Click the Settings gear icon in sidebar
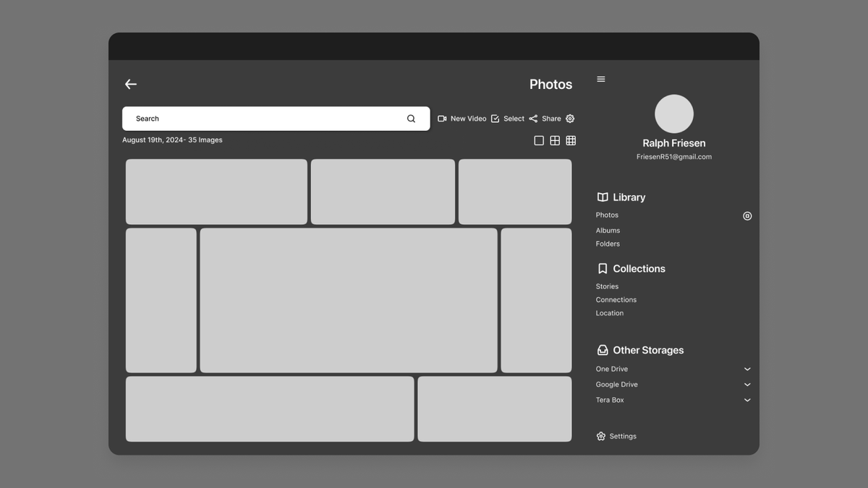The height and width of the screenshot is (488, 868). pos(601,436)
